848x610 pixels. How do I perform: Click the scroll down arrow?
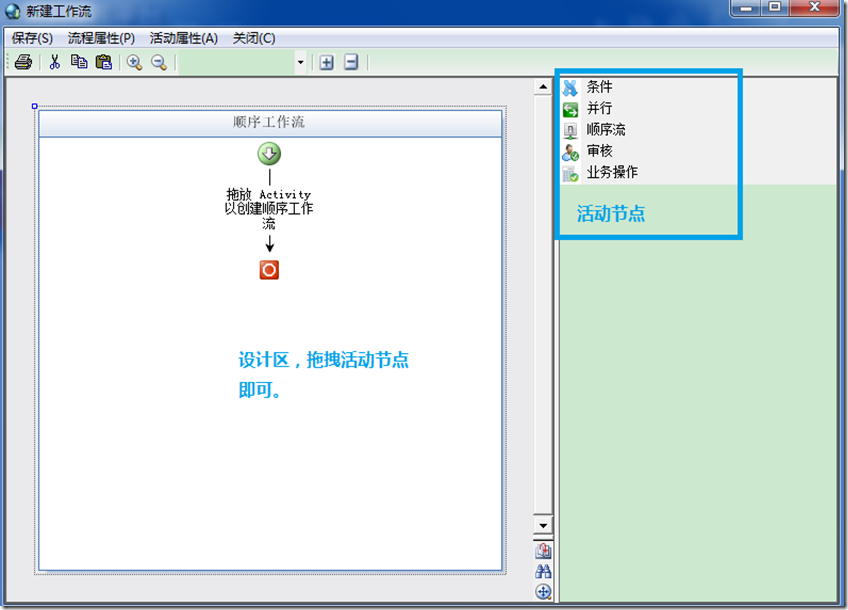pos(543,525)
